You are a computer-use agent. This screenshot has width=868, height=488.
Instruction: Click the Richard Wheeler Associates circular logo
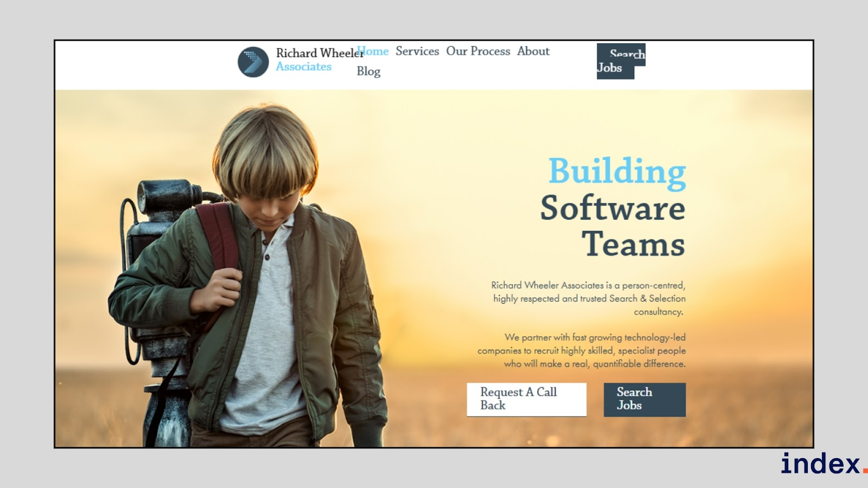pyautogui.click(x=253, y=62)
